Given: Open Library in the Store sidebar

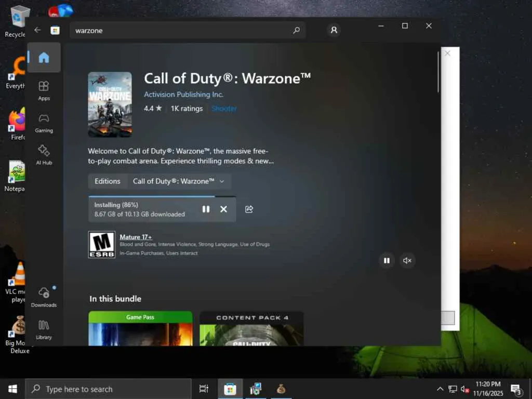Looking at the screenshot, I should pyautogui.click(x=44, y=330).
